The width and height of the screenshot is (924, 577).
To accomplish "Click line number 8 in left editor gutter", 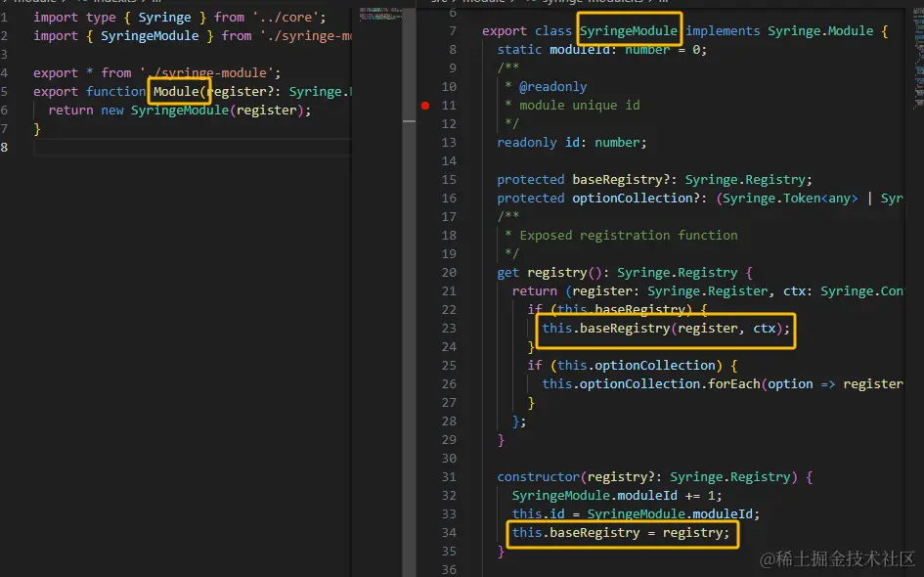I will pyautogui.click(x=5, y=148).
